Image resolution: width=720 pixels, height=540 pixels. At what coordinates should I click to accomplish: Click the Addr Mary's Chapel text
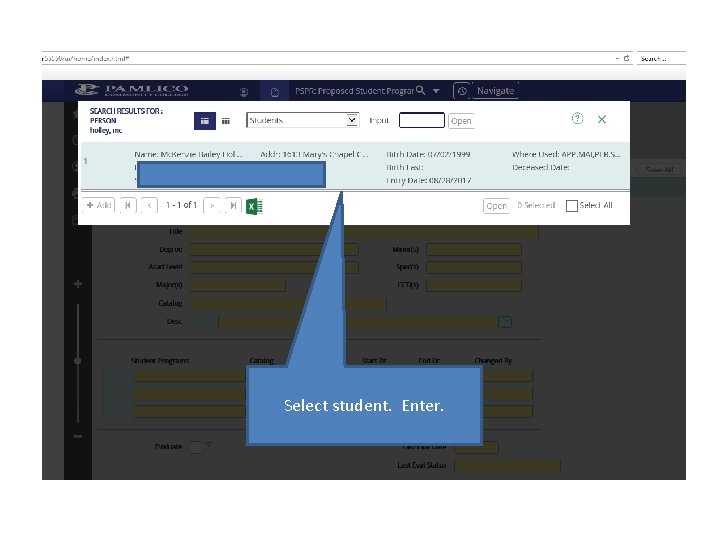click(314, 154)
